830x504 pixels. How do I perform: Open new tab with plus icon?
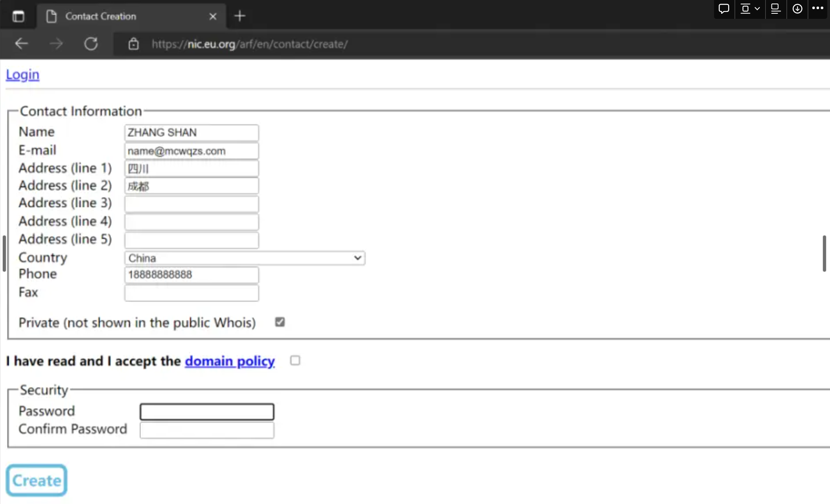click(x=239, y=16)
